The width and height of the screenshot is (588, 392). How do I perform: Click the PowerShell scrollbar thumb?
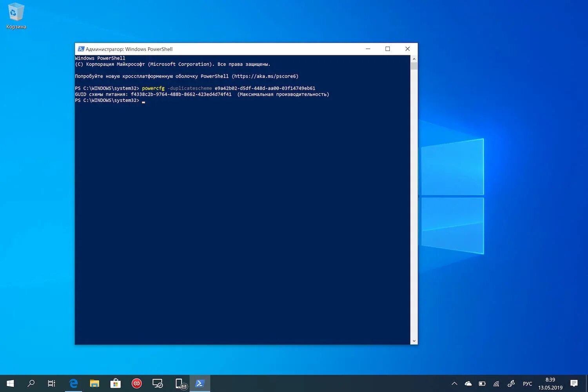tap(414, 66)
